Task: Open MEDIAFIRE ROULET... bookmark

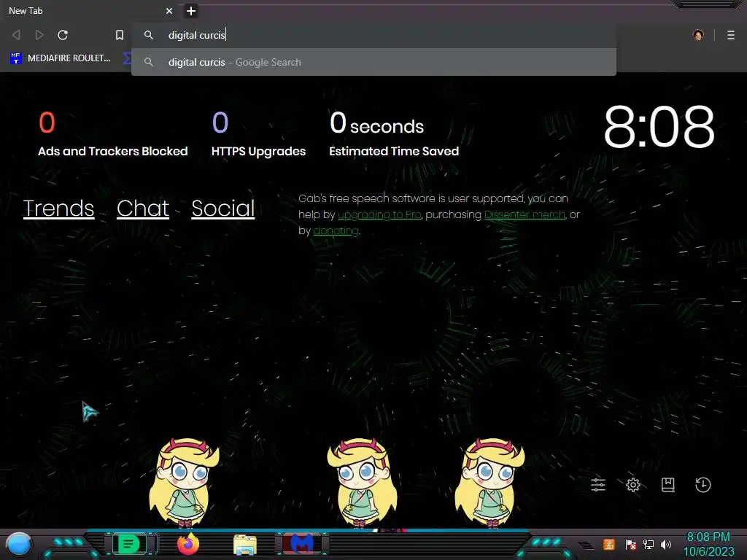Action: click(60, 58)
